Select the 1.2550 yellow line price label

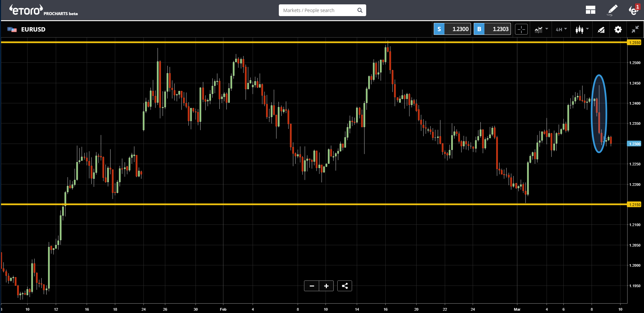[x=634, y=43]
